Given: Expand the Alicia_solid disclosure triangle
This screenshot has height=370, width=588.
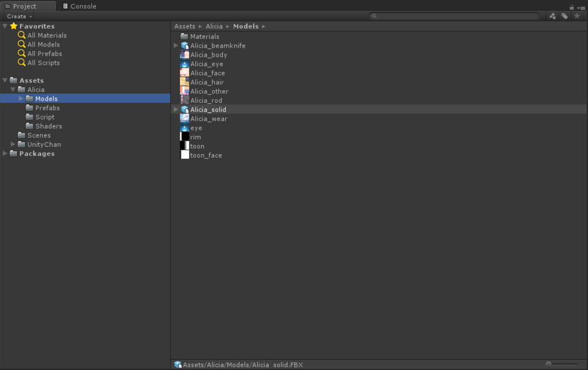Looking at the screenshot, I should [176, 109].
